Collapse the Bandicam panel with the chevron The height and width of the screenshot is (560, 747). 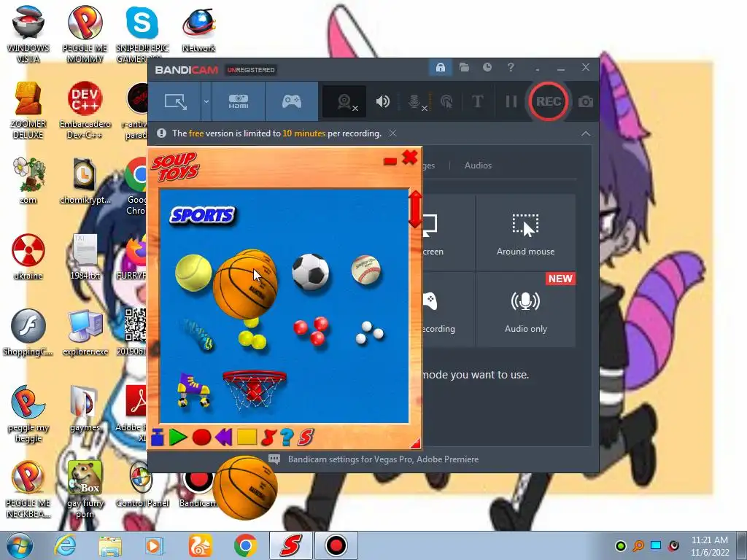(586, 134)
